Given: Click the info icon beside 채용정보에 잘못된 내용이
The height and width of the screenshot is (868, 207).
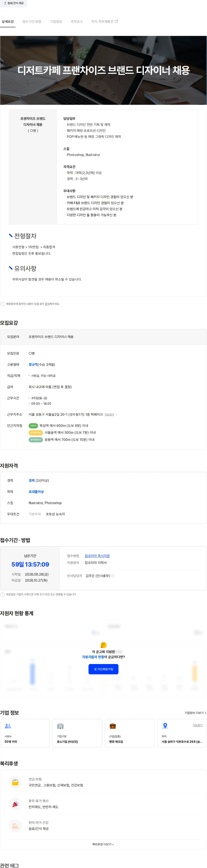Looking at the screenshot, I should pos(3,304).
